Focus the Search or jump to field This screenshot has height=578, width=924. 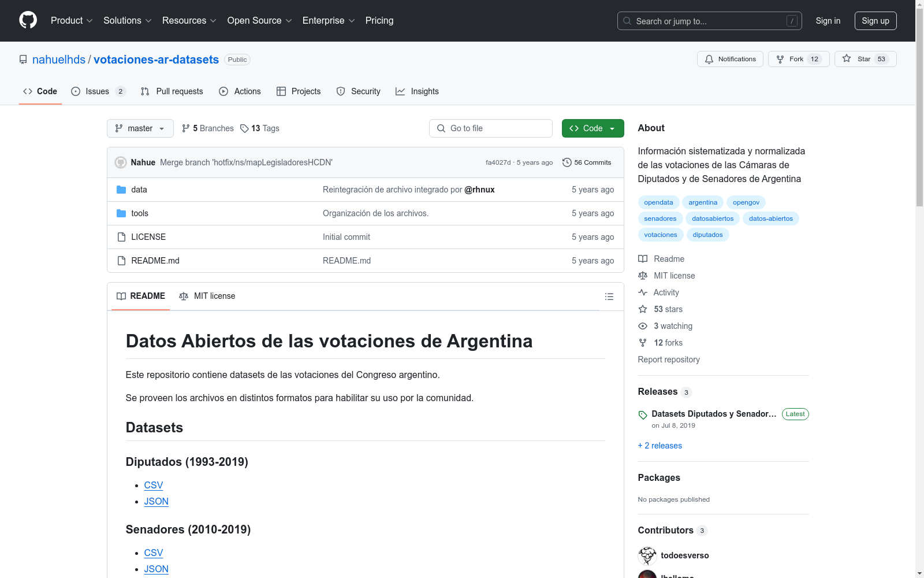[x=710, y=21]
